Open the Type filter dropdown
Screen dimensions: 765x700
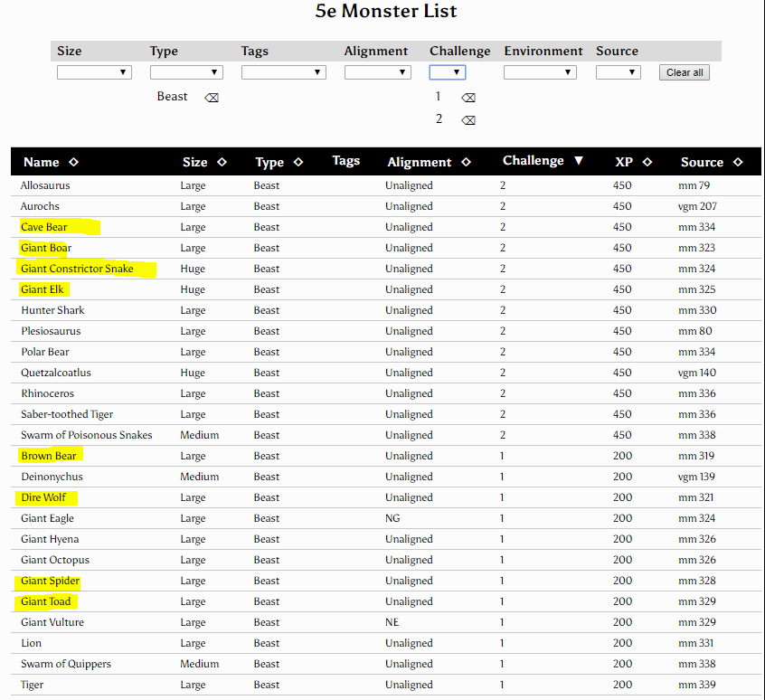[186, 72]
